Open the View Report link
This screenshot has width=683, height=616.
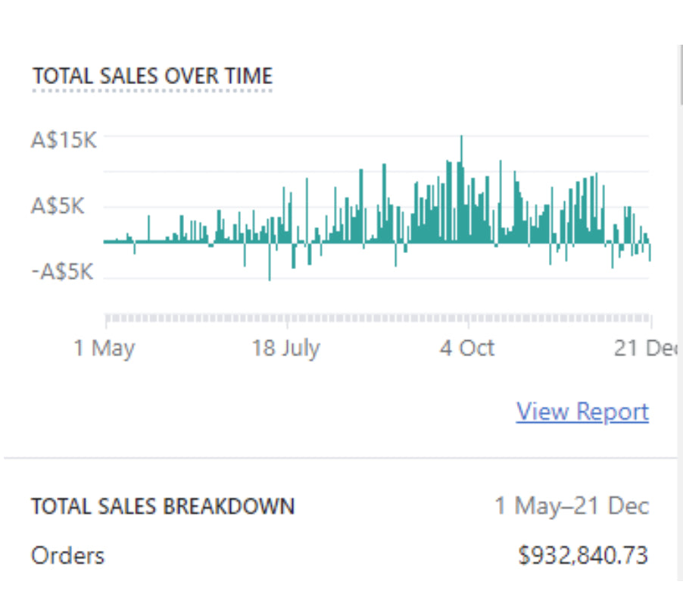click(582, 411)
